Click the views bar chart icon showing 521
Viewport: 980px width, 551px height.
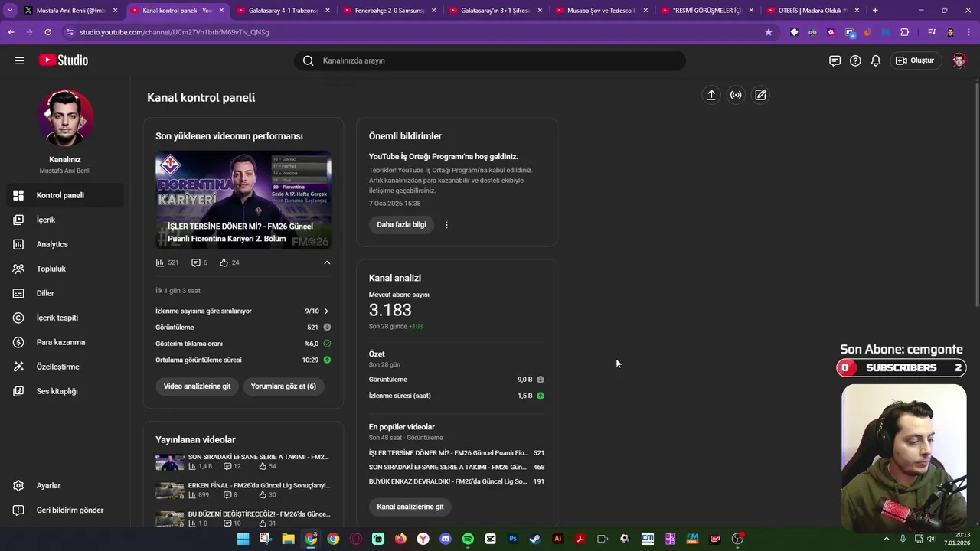click(x=160, y=262)
